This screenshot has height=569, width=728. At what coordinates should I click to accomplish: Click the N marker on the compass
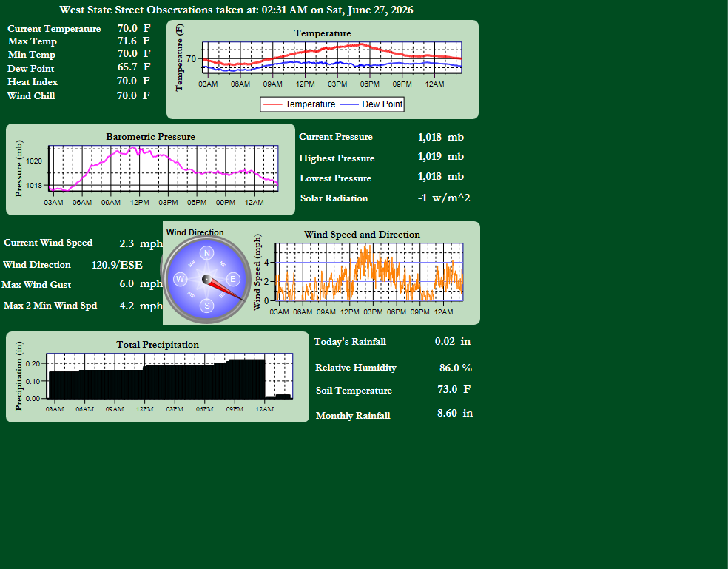pyautogui.click(x=207, y=253)
